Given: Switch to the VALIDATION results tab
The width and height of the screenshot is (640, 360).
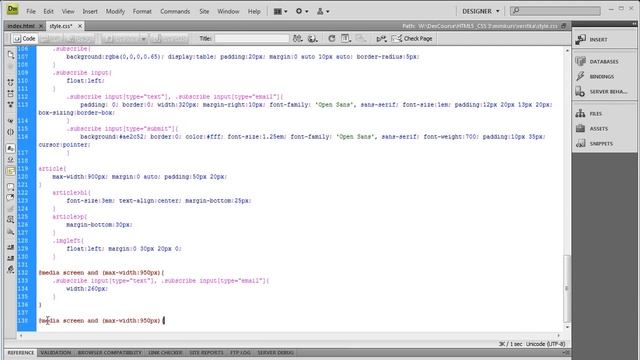Looking at the screenshot, I should coord(56,353).
